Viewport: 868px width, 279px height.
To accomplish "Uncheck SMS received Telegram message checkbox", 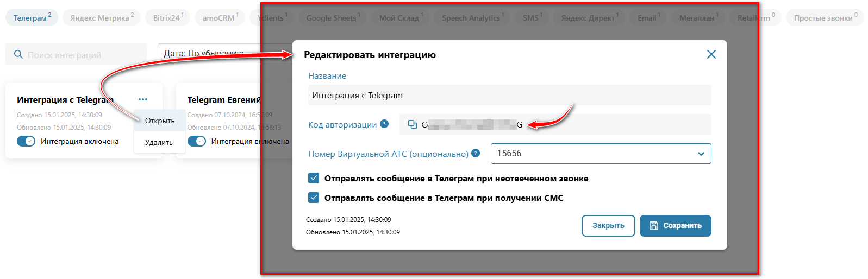I will [x=314, y=198].
